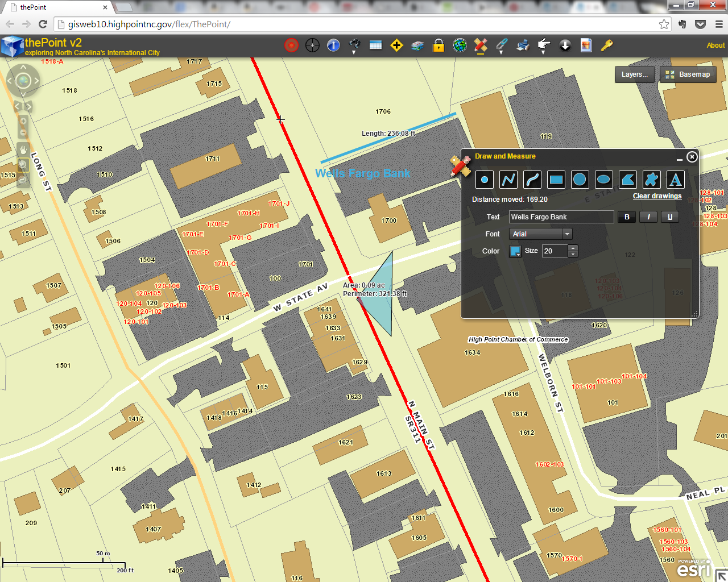Click the Wells Fargo Bank map label
This screenshot has height=582, width=728.
(362, 173)
